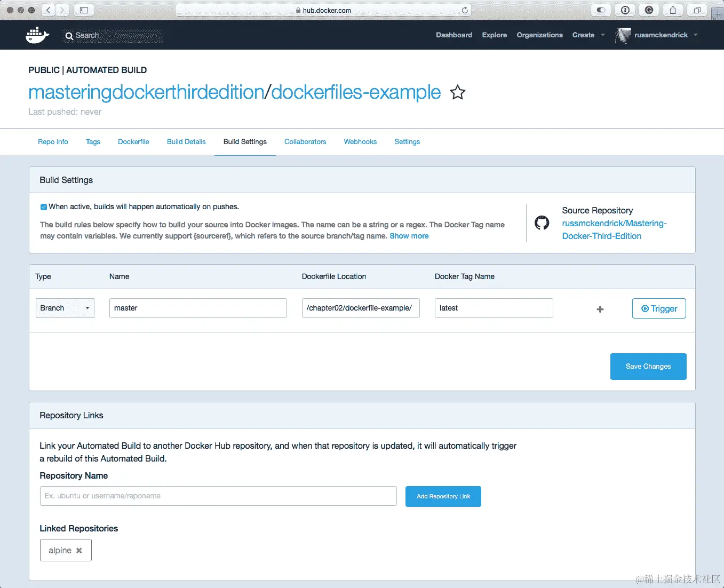Screen dimensions: 724x588
Task: Open Organizations in top navigation
Action: tap(539, 35)
